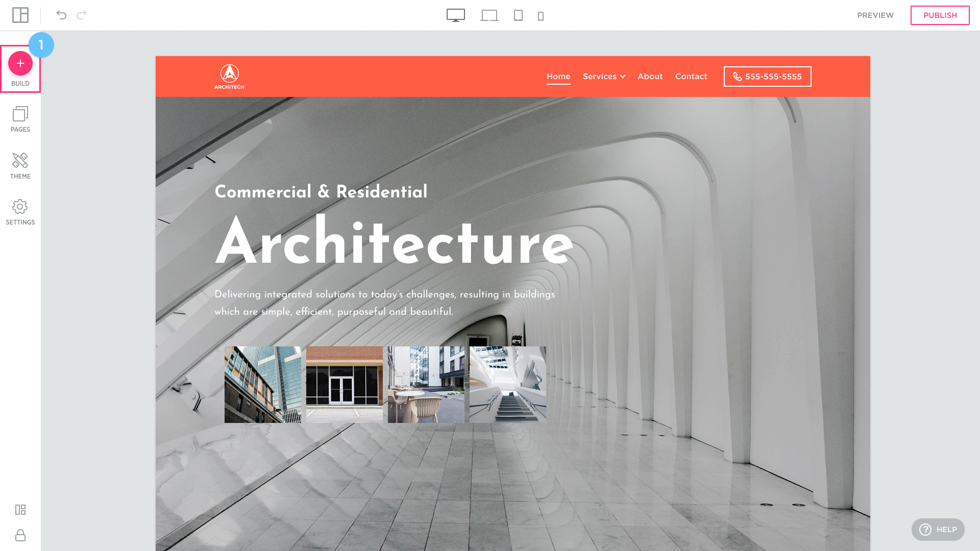
Task: Switch to tablet view
Action: (518, 15)
